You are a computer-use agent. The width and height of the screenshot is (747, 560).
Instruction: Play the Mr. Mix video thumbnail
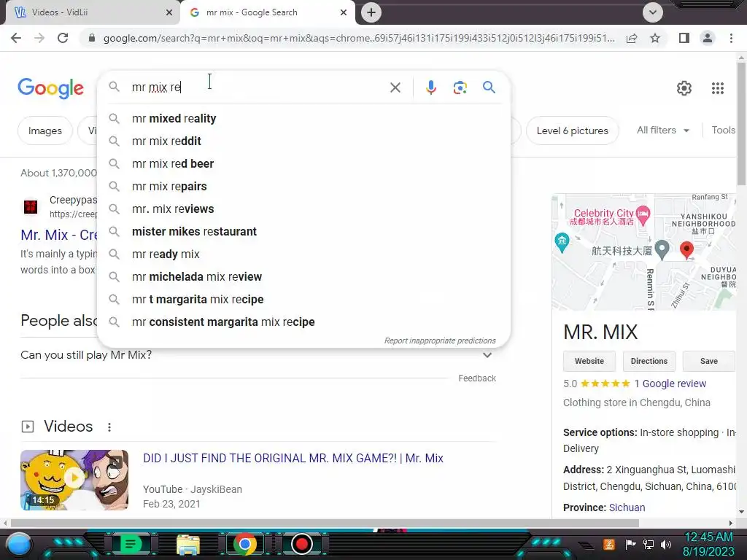(x=74, y=480)
